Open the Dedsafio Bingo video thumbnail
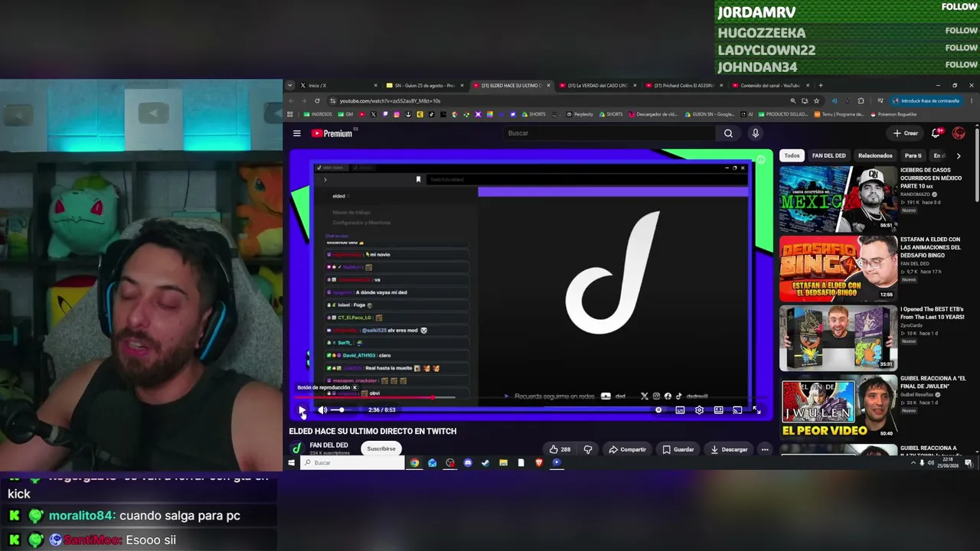980x551 pixels. (838, 269)
